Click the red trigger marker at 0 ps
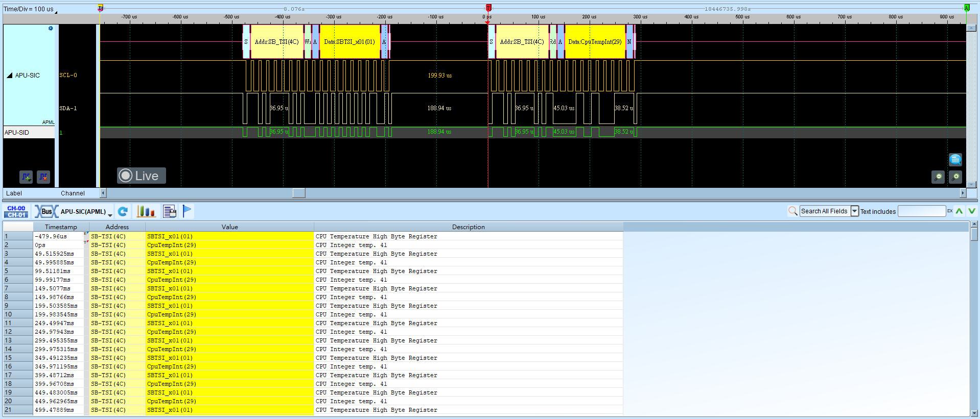Screen dimensions: 980x419 [488, 8]
